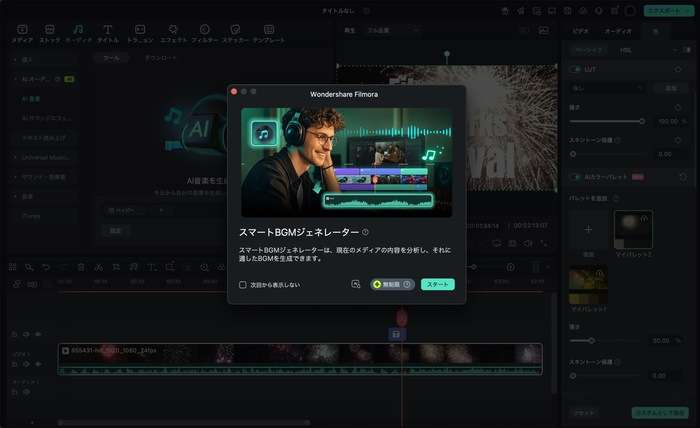Screen dimensions: 700x428
Task: Select AI音楽 in the sidebar
Action: [x=31, y=99]
